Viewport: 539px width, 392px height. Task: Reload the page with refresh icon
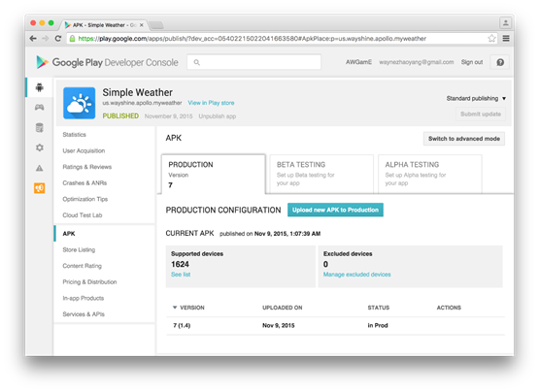58,39
